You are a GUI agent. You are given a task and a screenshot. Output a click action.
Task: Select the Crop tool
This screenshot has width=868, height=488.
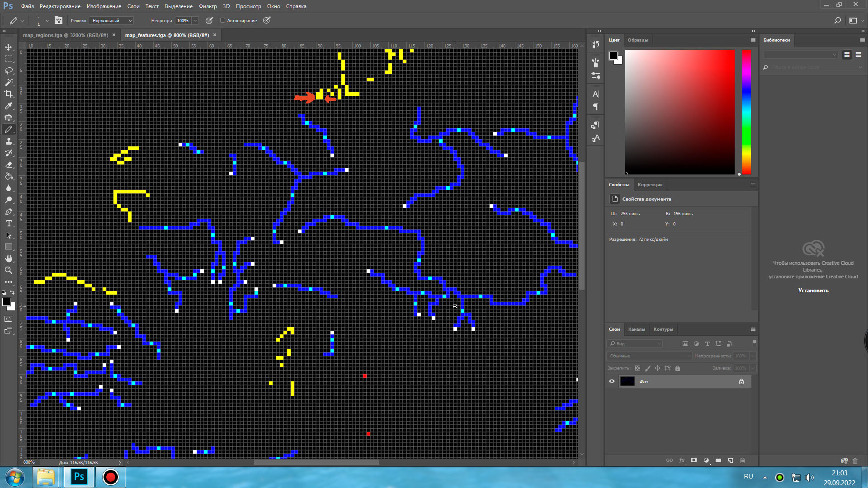[9, 94]
